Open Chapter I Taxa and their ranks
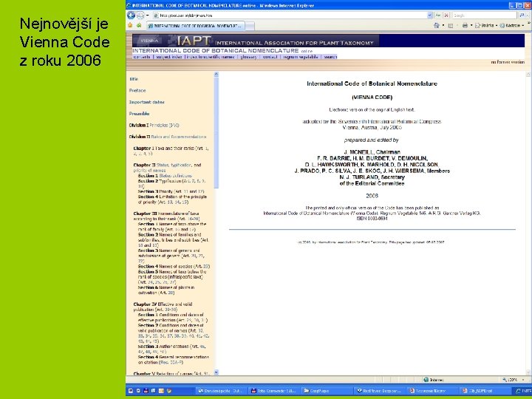The height and width of the screenshot is (399, 532). coord(171,151)
